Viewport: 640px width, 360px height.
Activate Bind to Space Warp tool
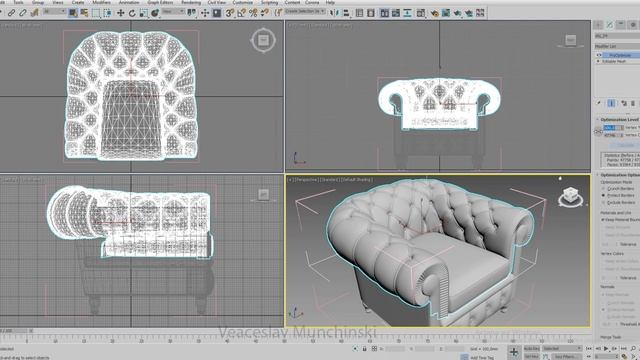(x=35, y=13)
